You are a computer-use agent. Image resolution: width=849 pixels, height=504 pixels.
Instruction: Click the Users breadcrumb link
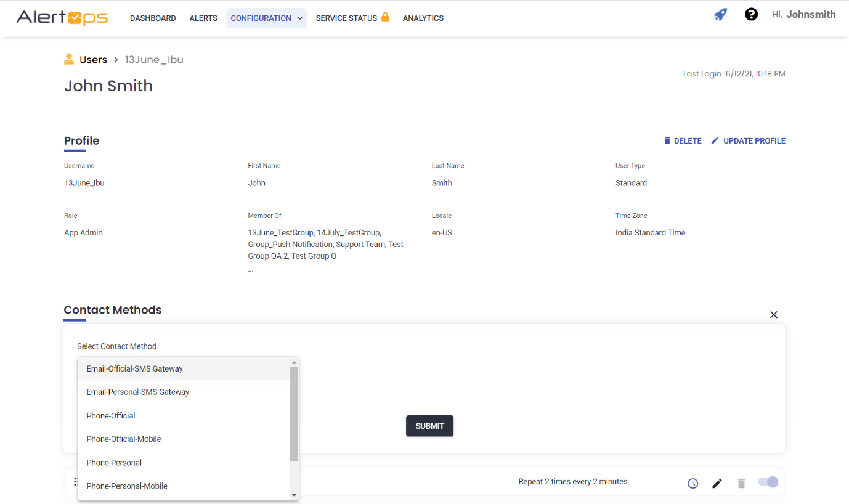pyautogui.click(x=93, y=60)
